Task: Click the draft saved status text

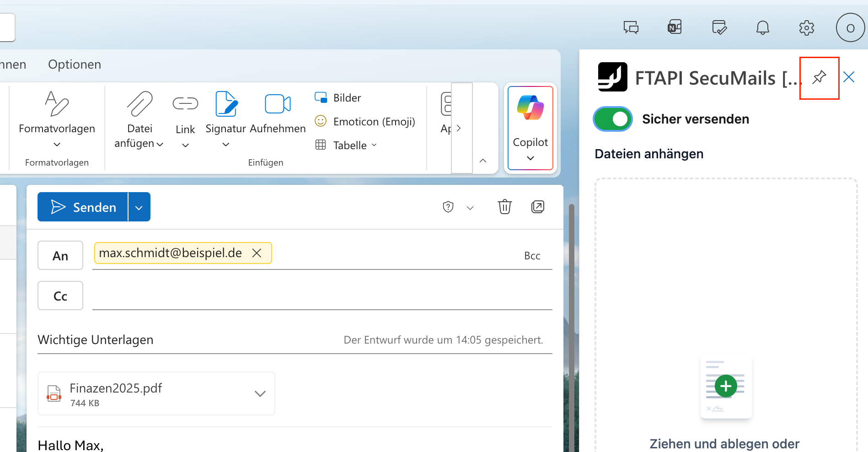Action: click(443, 340)
